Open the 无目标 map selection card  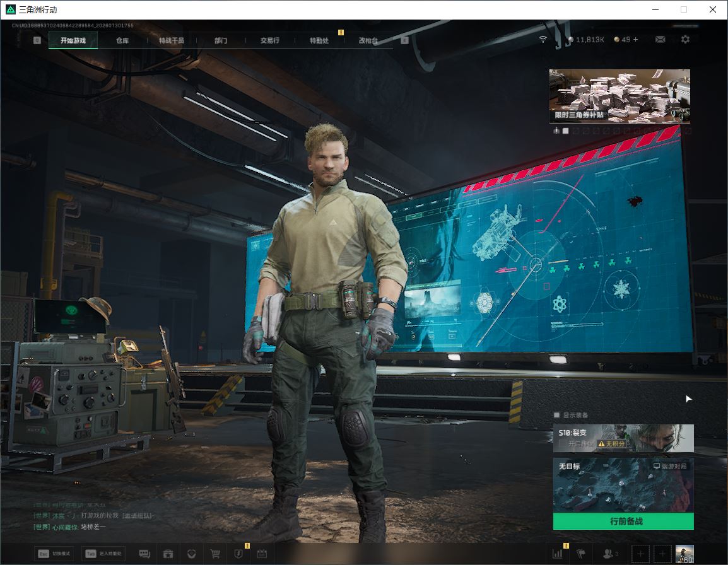(623, 485)
